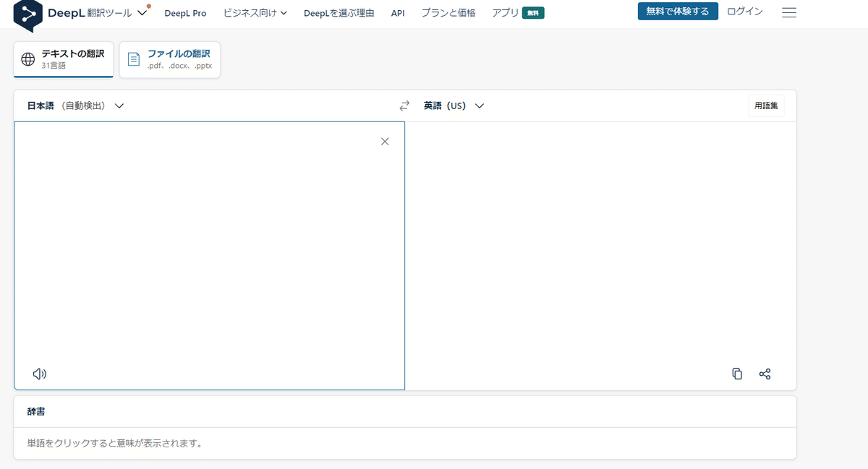Swap the source and target languages

[404, 105]
